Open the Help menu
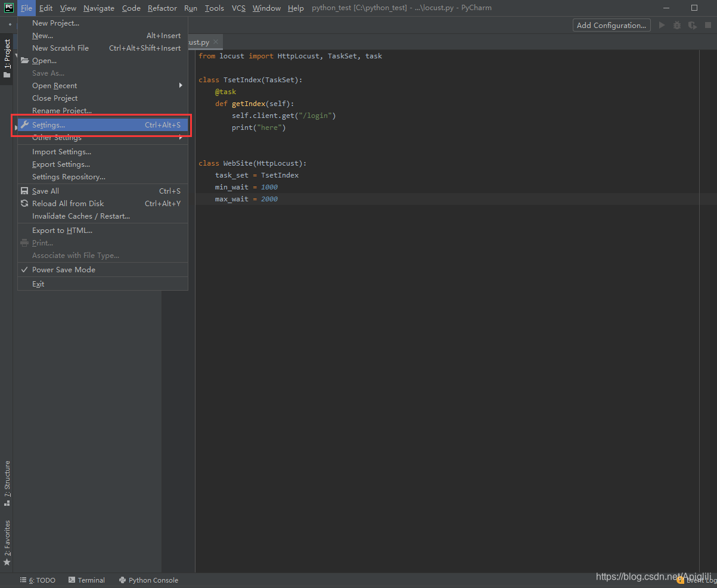Viewport: 717px width, 588px height. point(296,8)
